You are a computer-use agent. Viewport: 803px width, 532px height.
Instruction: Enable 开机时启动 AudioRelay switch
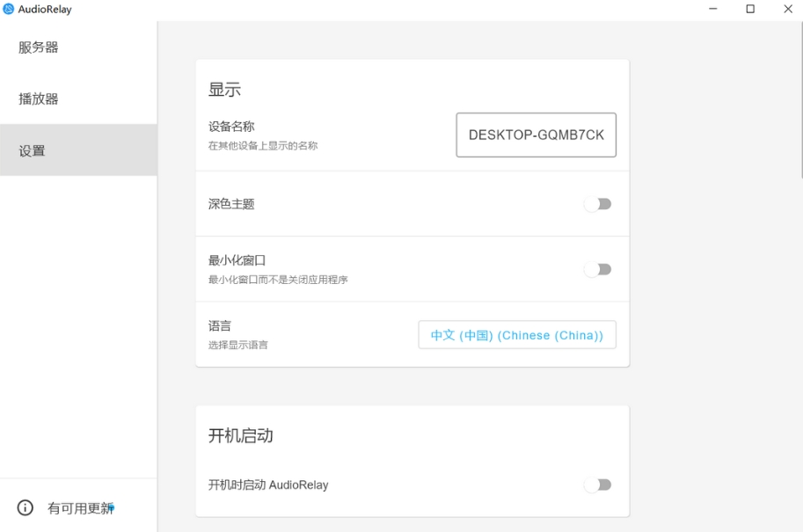click(598, 485)
